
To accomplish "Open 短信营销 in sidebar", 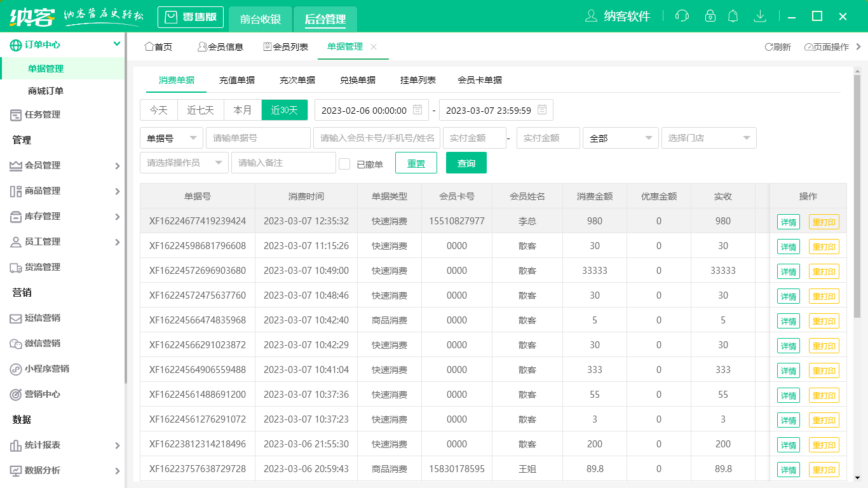I will click(x=43, y=318).
